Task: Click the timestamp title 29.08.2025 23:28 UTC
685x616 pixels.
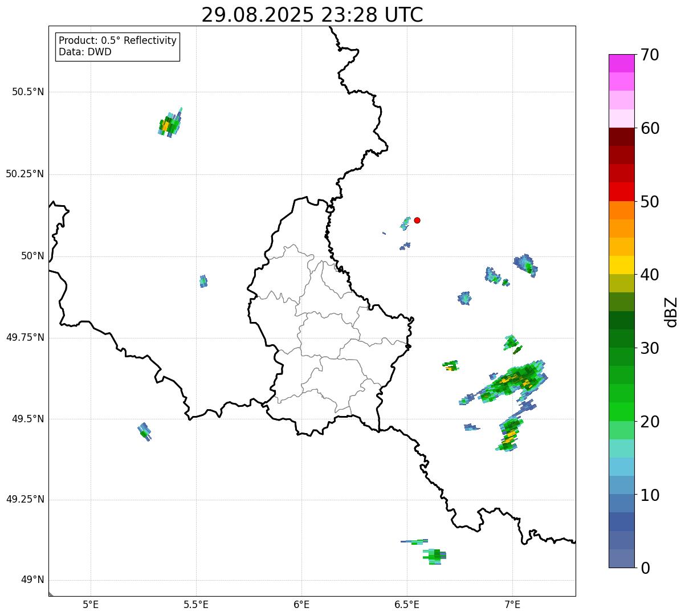Action: tap(312, 15)
